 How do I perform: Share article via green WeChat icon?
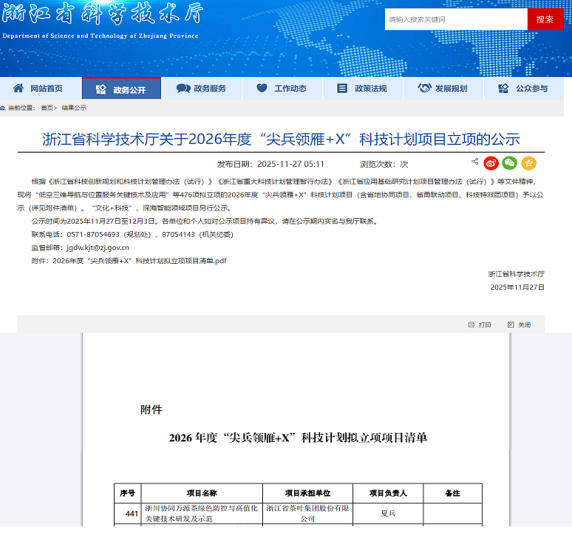click(x=510, y=163)
